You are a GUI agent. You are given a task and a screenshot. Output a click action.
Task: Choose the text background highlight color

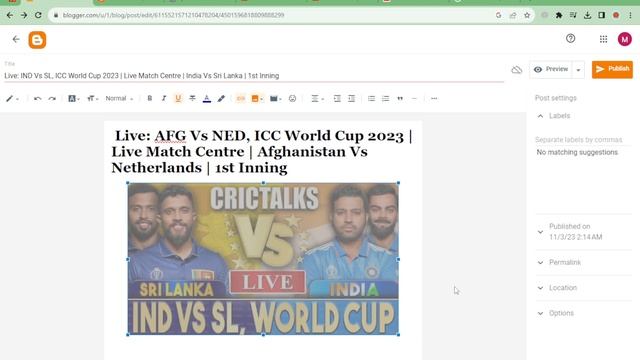(x=221, y=98)
